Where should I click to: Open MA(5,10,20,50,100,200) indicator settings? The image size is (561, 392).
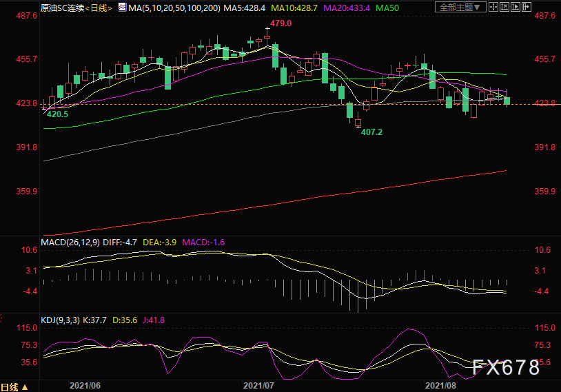[x=174, y=8]
